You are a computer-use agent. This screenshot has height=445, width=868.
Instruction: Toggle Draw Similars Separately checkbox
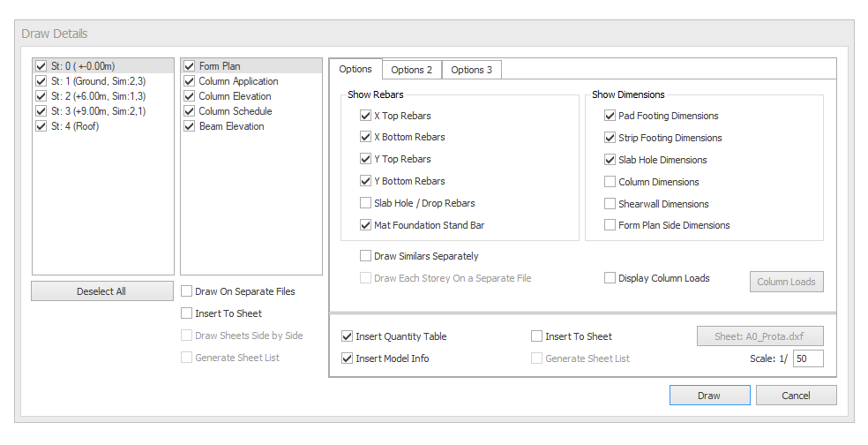click(x=365, y=256)
